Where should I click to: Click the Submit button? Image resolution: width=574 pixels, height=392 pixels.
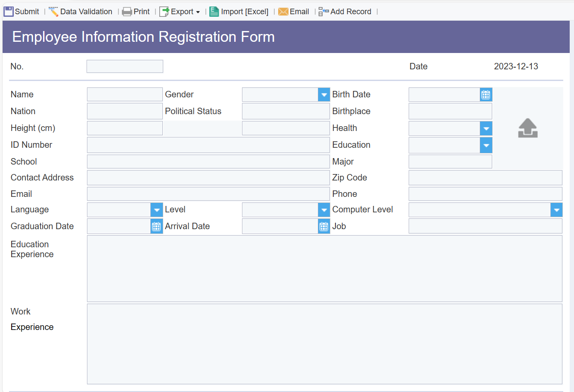(21, 11)
